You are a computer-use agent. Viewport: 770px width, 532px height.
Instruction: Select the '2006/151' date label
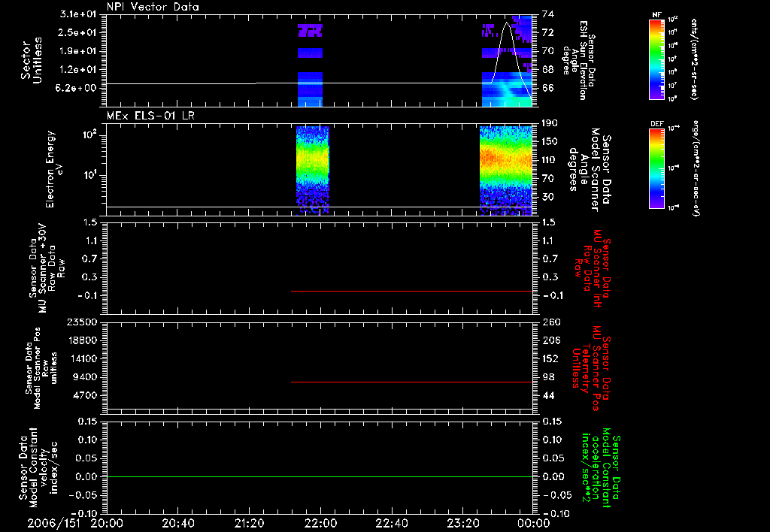point(53,523)
